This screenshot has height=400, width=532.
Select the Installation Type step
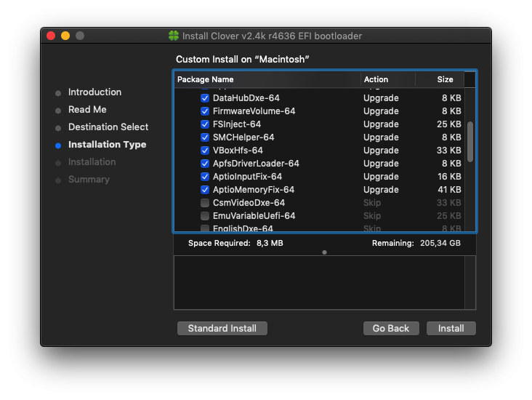(x=108, y=145)
